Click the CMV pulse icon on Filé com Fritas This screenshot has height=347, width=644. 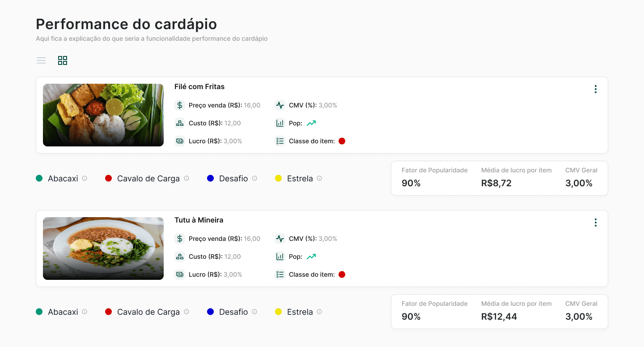[x=280, y=105]
